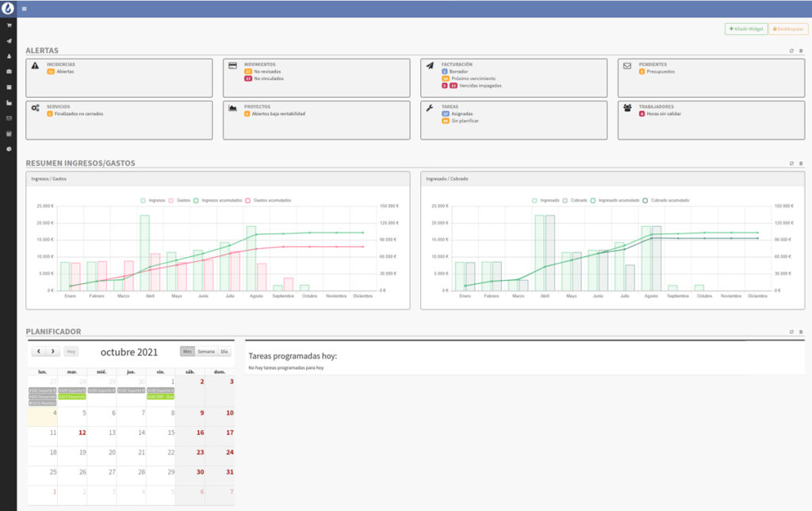This screenshot has width=812, height=511.
Task: Open the envelope sidebar icon
Action: (9, 118)
